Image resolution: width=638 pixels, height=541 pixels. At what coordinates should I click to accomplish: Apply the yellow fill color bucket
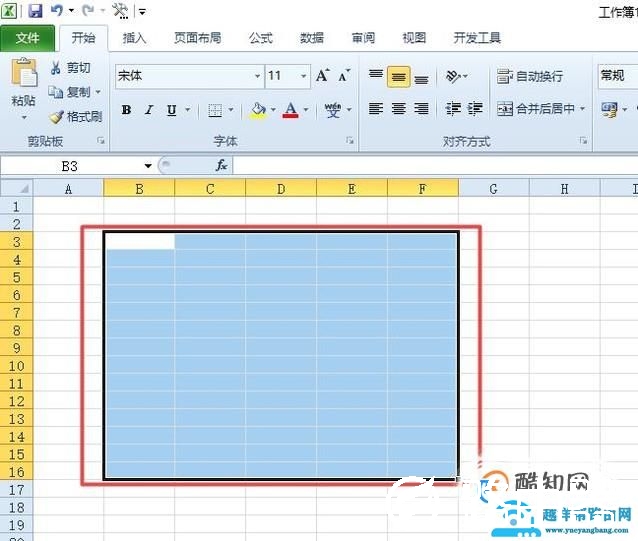pyautogui.click(x=258, y=110)
